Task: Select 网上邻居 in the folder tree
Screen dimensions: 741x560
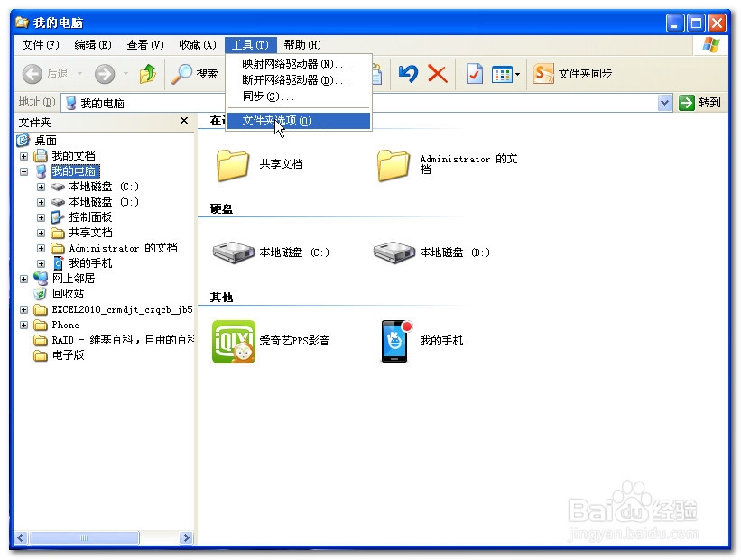Action: (73, 279)
